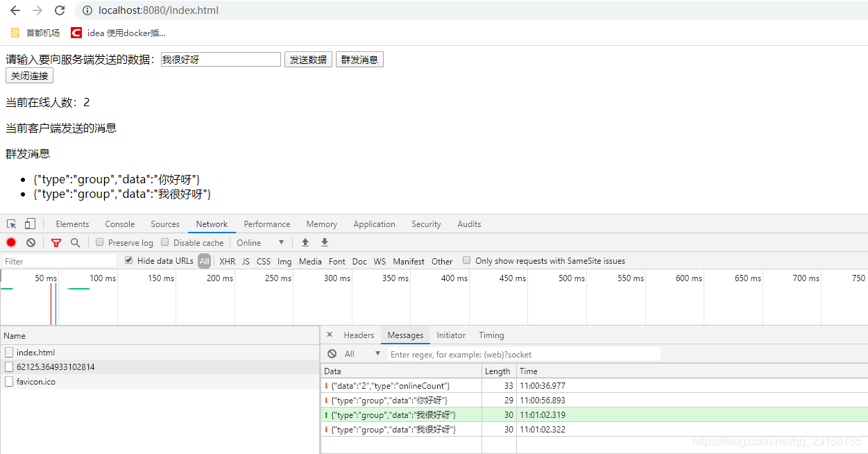Filter requests by Manifest
The height and width of the screenshot is (454, 868).
pyautogui.click(x=409, y=261)
